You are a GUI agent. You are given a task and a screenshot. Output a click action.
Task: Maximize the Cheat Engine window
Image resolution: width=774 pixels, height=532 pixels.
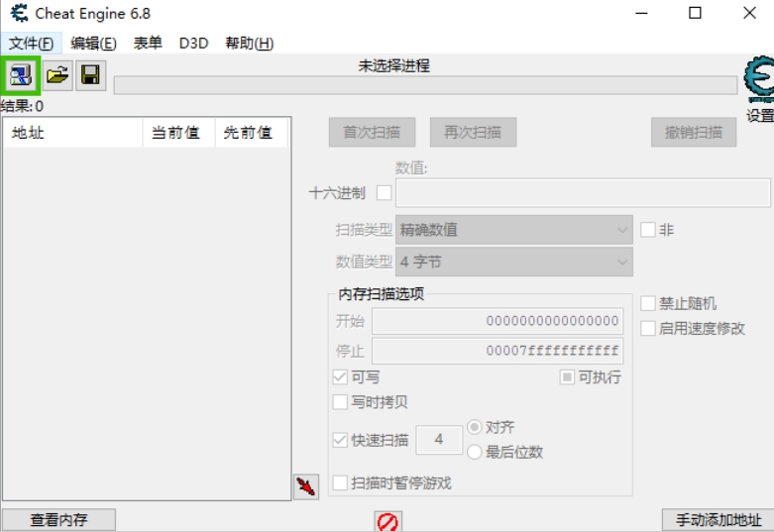click(x=695, y=13)
